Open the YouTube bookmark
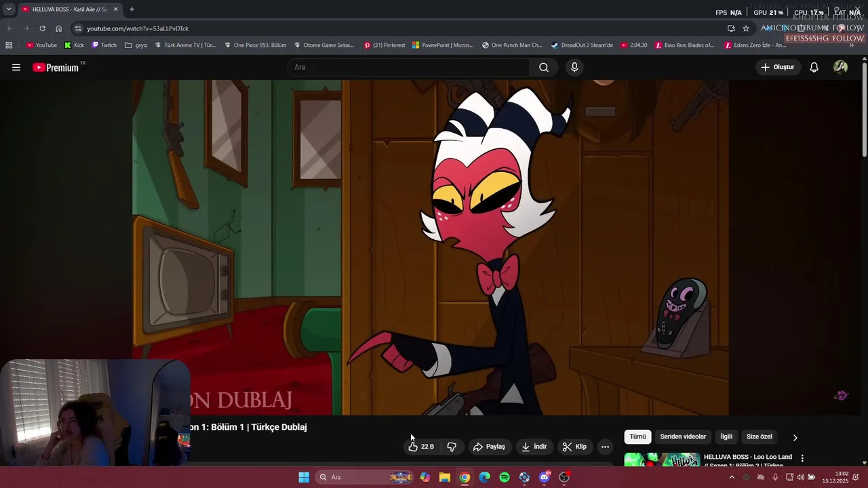The image size is (868, 488). 41,45
